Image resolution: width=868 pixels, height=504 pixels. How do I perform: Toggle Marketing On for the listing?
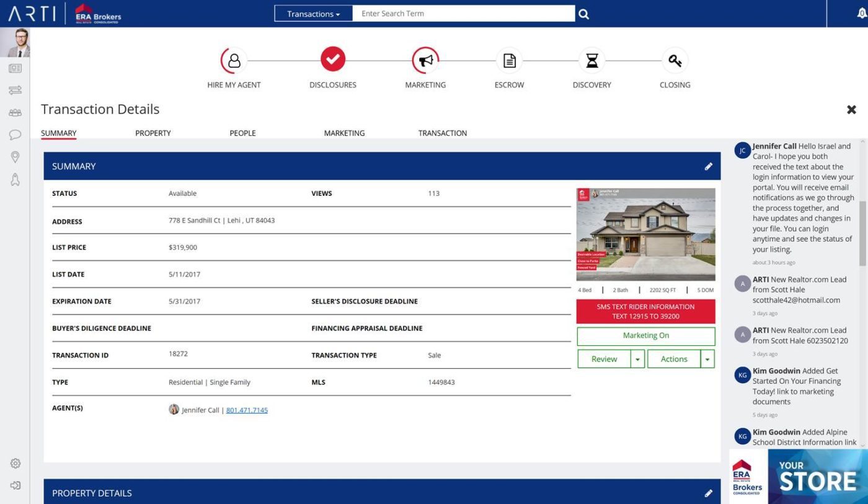(645, 335)
